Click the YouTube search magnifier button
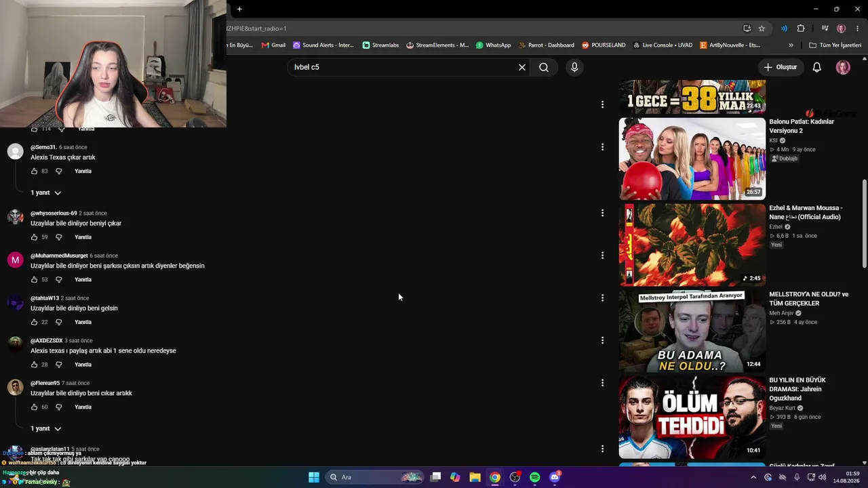 pos(544,67)
